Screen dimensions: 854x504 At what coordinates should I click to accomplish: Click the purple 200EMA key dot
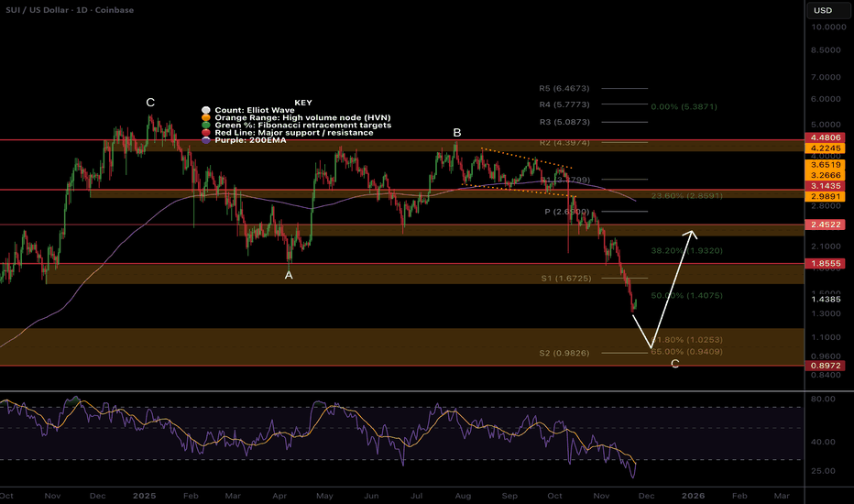(203, 142)
